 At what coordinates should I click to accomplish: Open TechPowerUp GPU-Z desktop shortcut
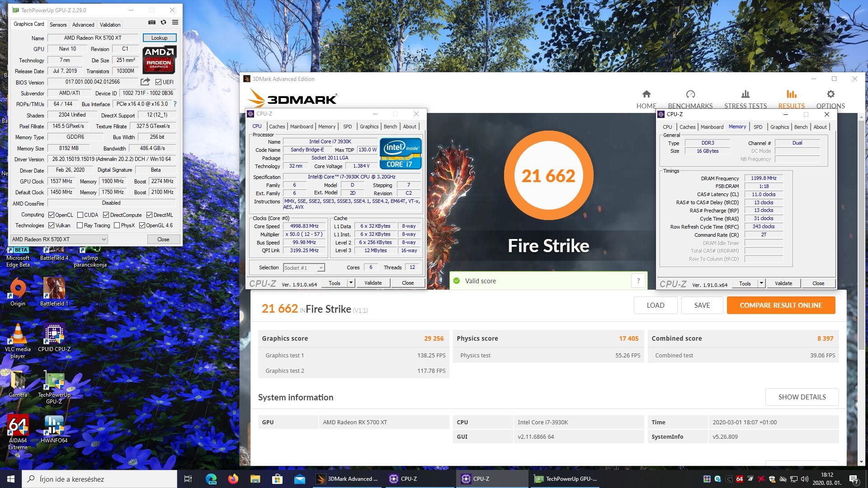pos(54,387)
